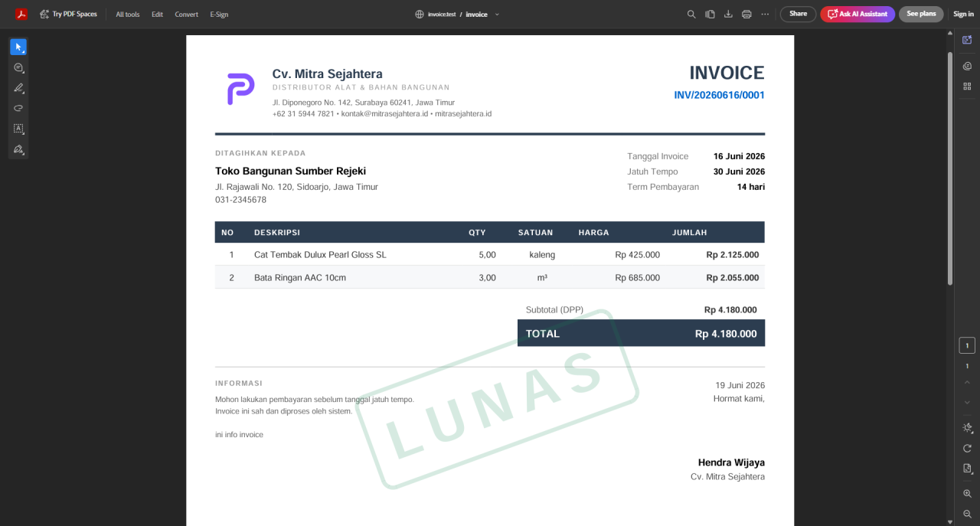Click Ask AI Assistant button
The height and width of the screenshot is (526, 980).
tap(857, 14)
